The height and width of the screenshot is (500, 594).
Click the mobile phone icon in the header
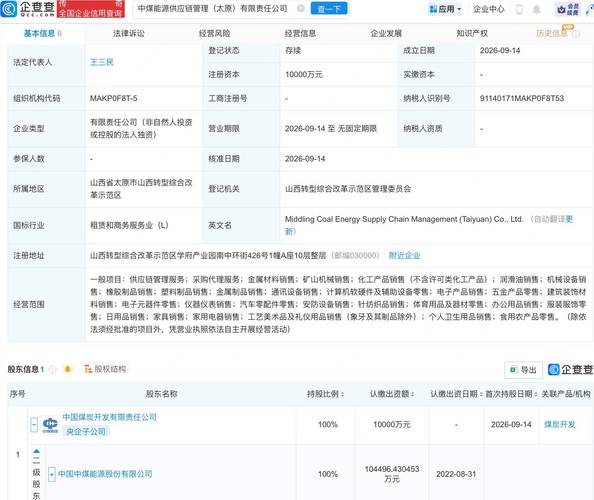point(519,9)
